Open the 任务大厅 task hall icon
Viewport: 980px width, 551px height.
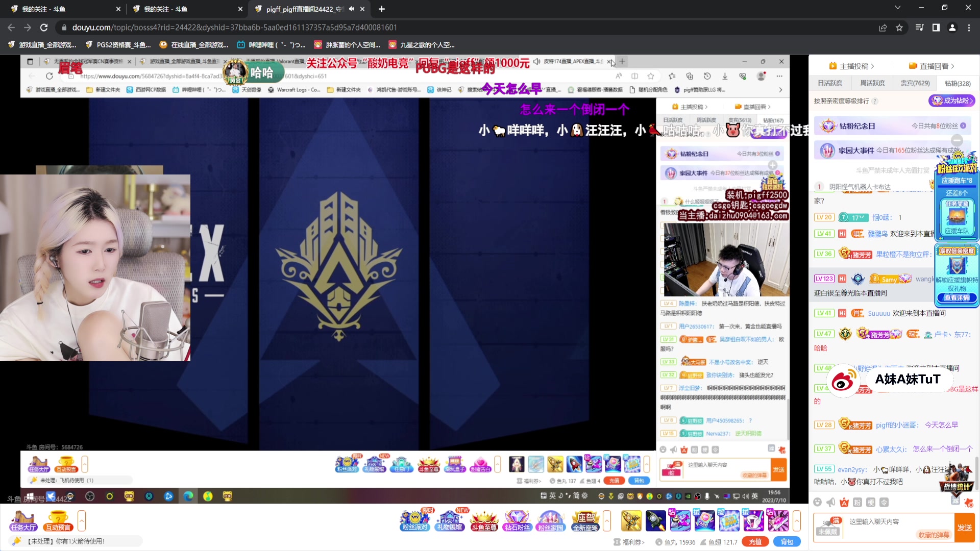pos(23,521)
